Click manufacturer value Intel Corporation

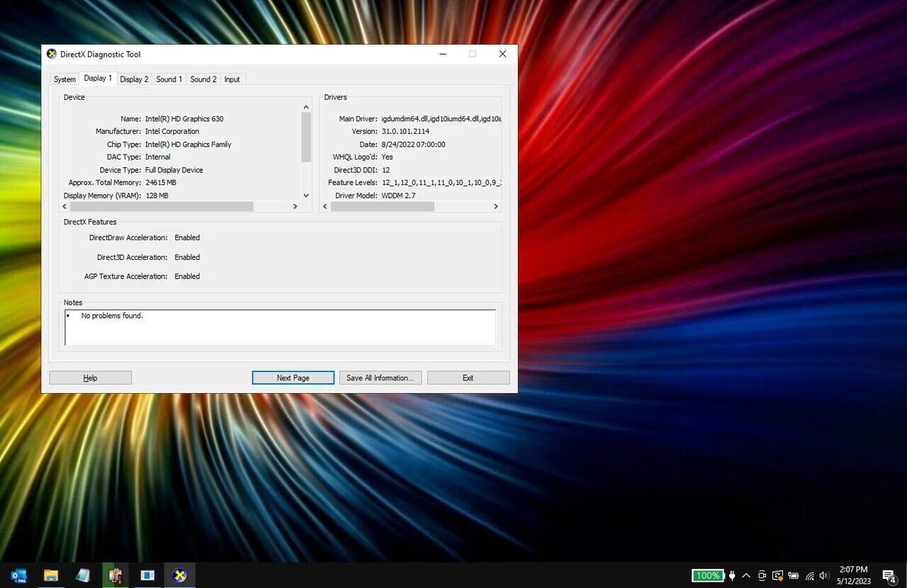172,131
